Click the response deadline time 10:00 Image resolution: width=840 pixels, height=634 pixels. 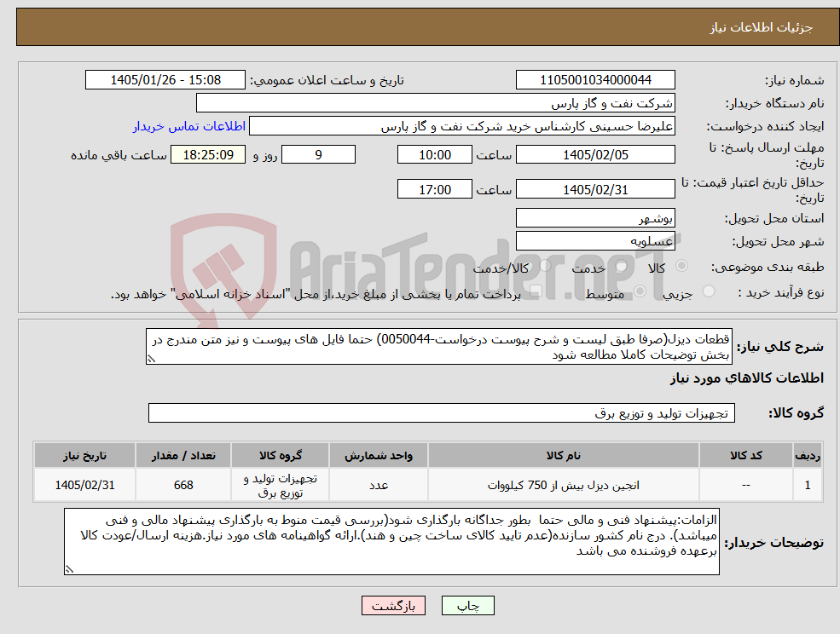click(x=434, y=155)
